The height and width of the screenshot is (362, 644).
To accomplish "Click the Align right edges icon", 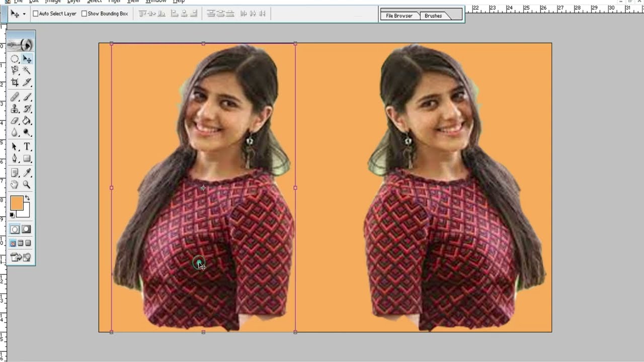I will [x=193, y=14].
